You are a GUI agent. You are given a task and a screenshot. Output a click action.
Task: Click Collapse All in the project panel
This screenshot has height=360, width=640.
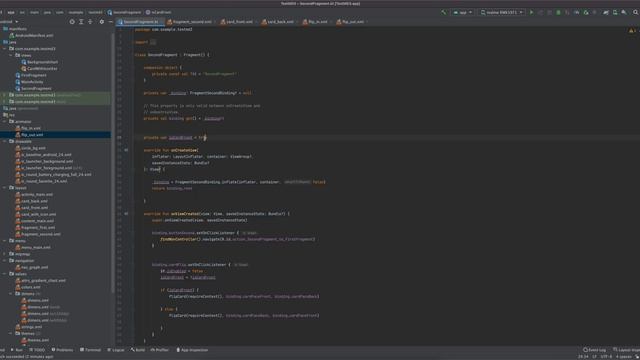click(x=90, y=22)
